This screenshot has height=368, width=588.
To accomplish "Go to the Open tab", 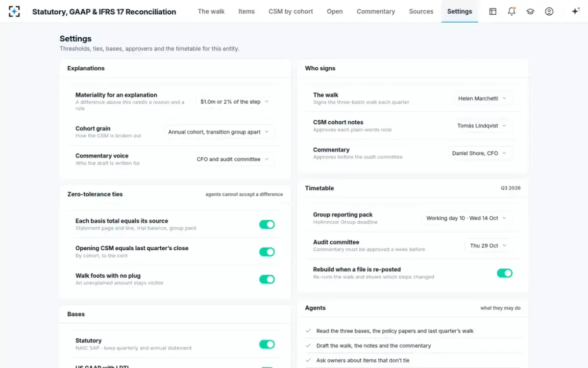I will (335, 11).
